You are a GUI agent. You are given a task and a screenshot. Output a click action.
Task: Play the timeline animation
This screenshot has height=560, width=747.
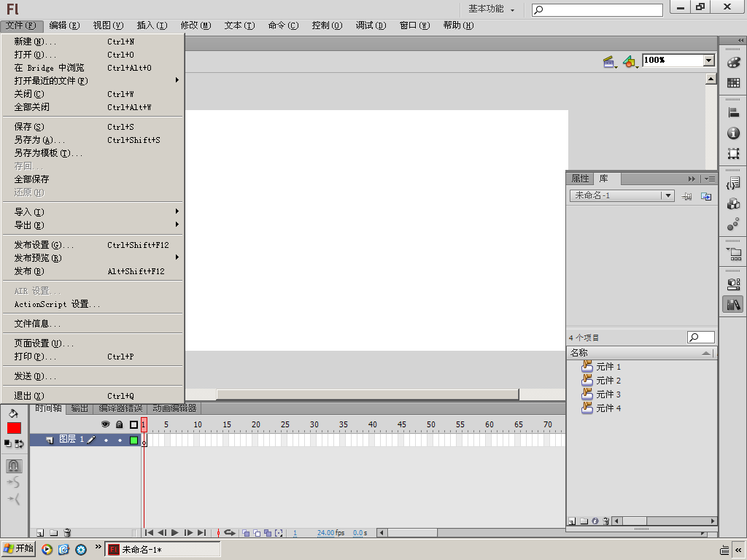pos(175,533)
